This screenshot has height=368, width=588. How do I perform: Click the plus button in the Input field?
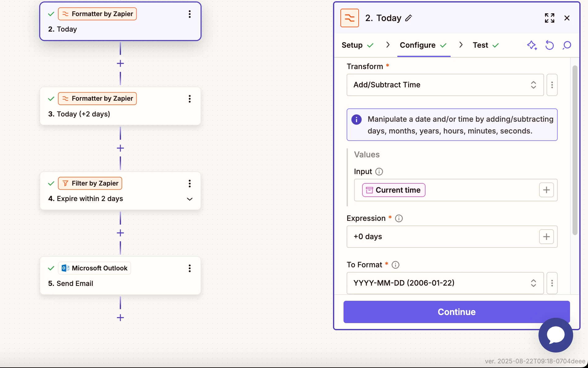(547, 190)
